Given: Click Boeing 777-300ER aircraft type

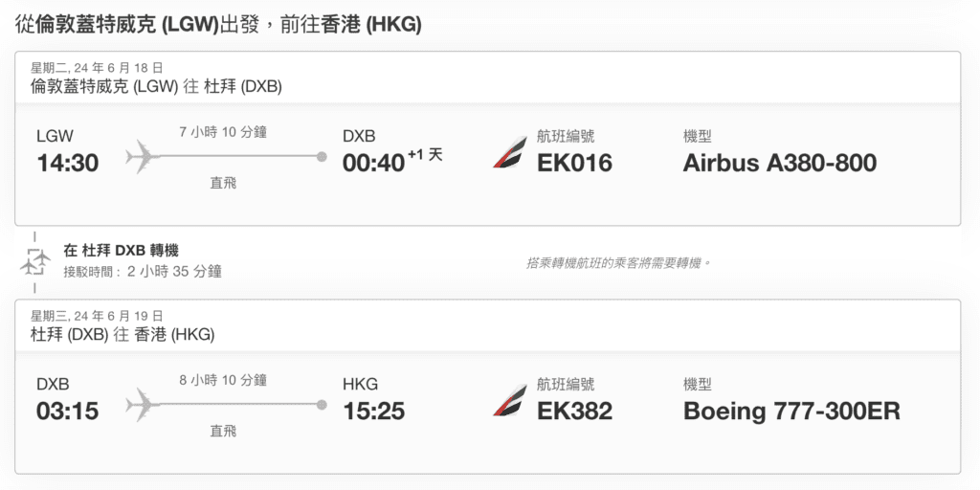Looking at the screenshot, I should 791,412.
